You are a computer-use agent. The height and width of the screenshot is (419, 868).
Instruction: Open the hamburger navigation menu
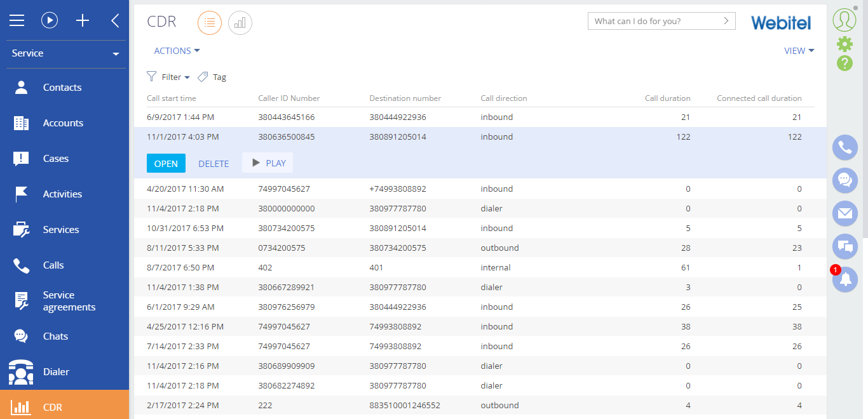tap(17, 20)
